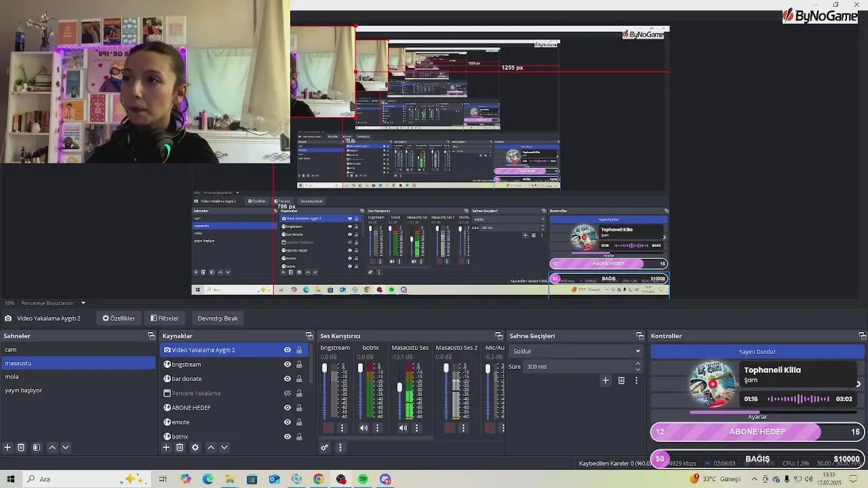Open Windows Start menu

tap(10, 479)
